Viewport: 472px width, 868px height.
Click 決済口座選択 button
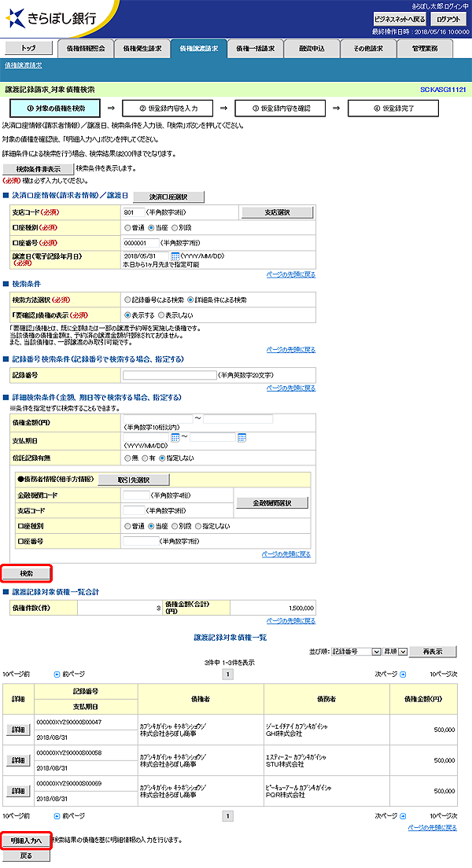(x=168, y=197)
